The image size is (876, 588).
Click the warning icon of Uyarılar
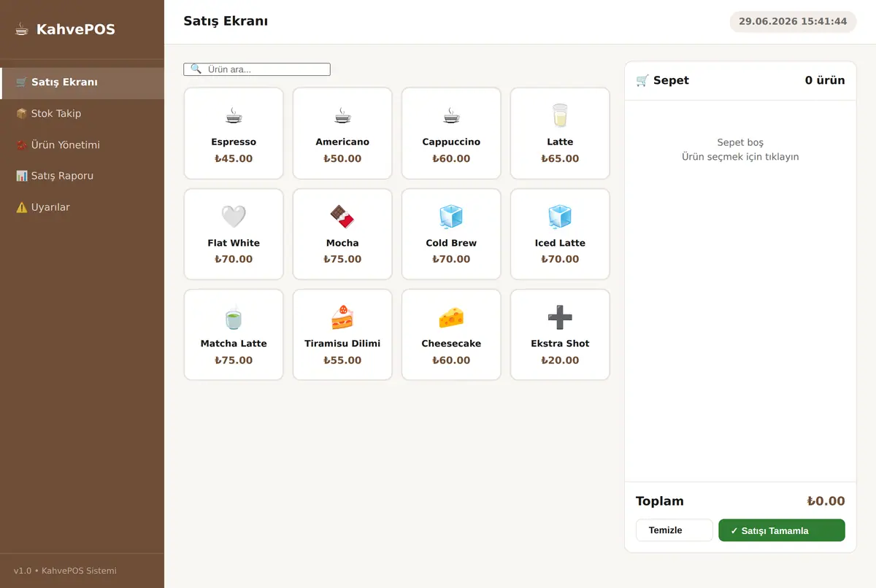tap(22, 207)
